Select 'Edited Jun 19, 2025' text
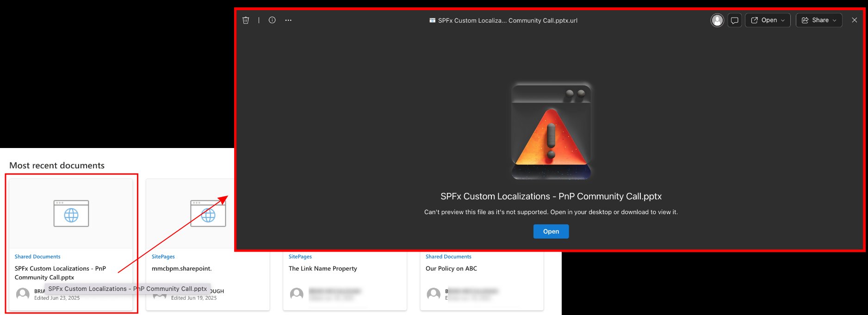 (x=194, y=298)
